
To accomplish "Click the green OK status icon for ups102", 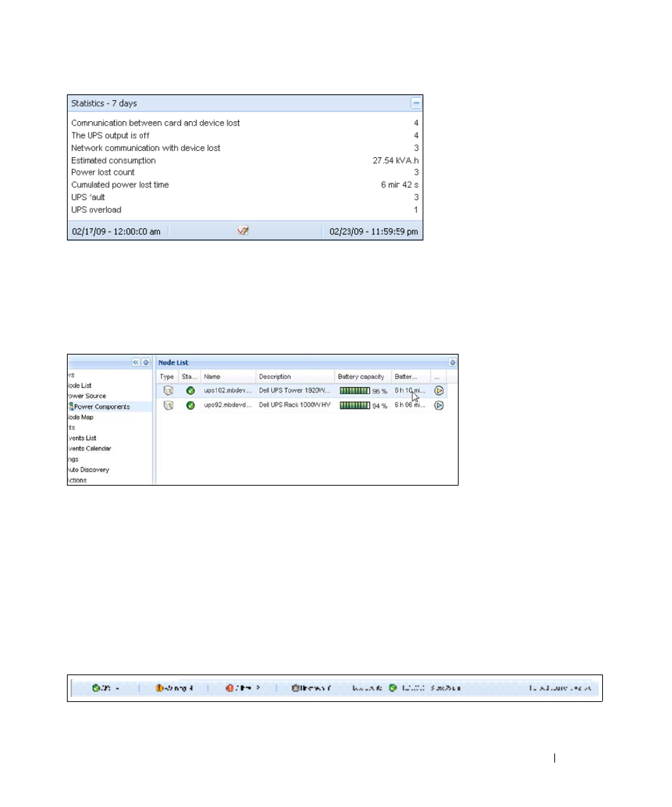I will [190, 390].
